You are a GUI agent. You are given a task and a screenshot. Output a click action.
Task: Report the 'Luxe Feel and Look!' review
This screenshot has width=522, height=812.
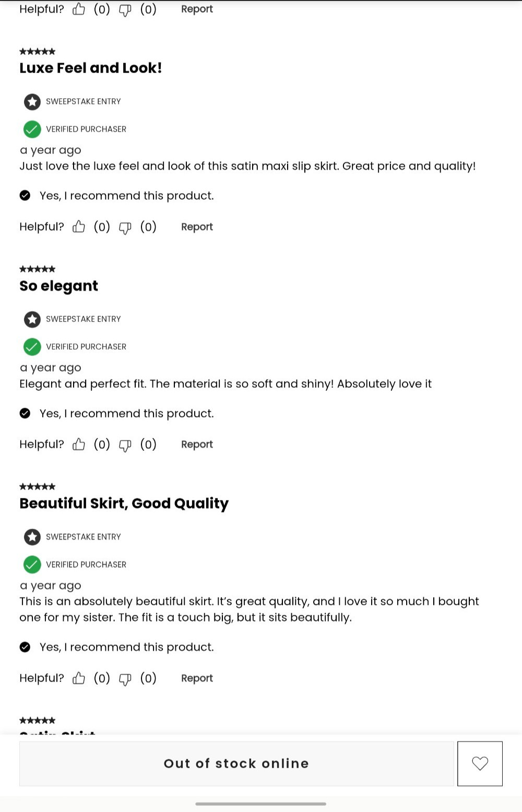point(197,227)
